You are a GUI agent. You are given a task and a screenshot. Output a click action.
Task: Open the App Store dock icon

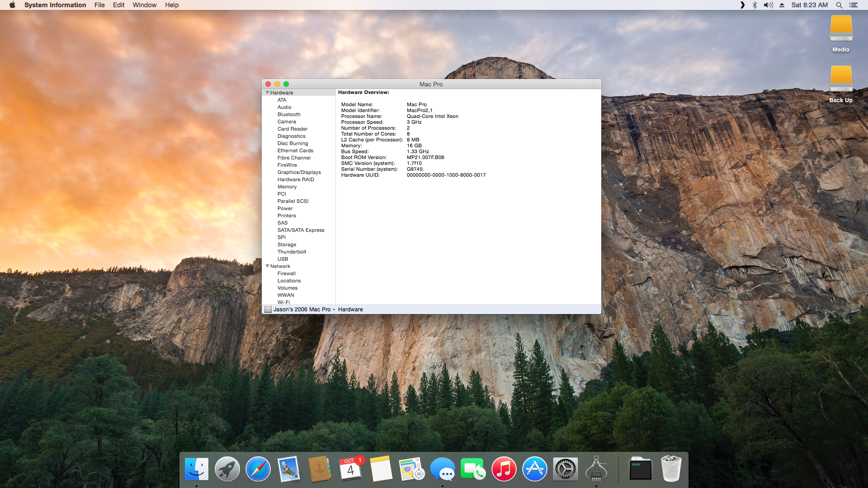coord(534,469)
